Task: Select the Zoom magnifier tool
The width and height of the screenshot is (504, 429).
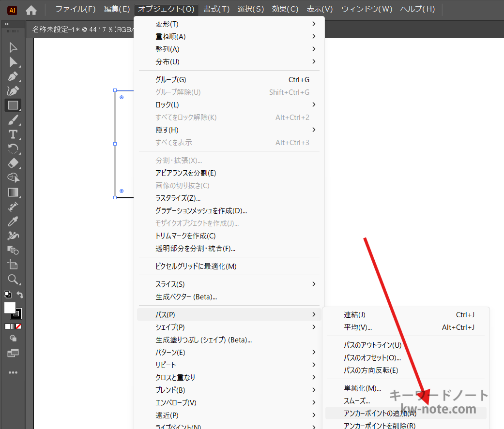Action: (13, 279)
